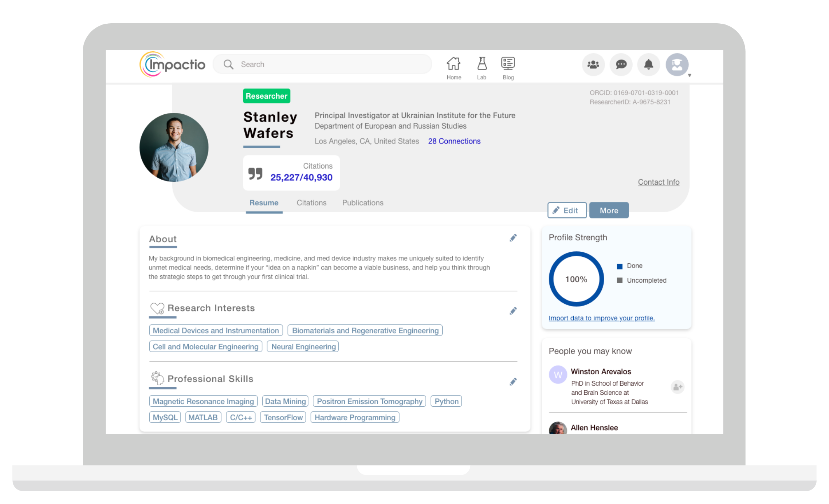Open Winston Arevalos name link
This screenshot has width=829, height=504.
click(601, 371)
